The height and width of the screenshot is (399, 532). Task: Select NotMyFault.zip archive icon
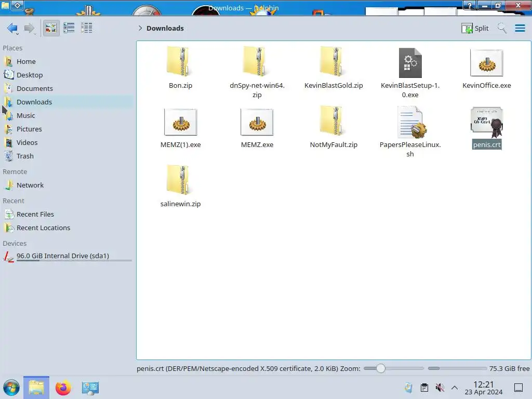pyautogui.click(x=334, y=121)
